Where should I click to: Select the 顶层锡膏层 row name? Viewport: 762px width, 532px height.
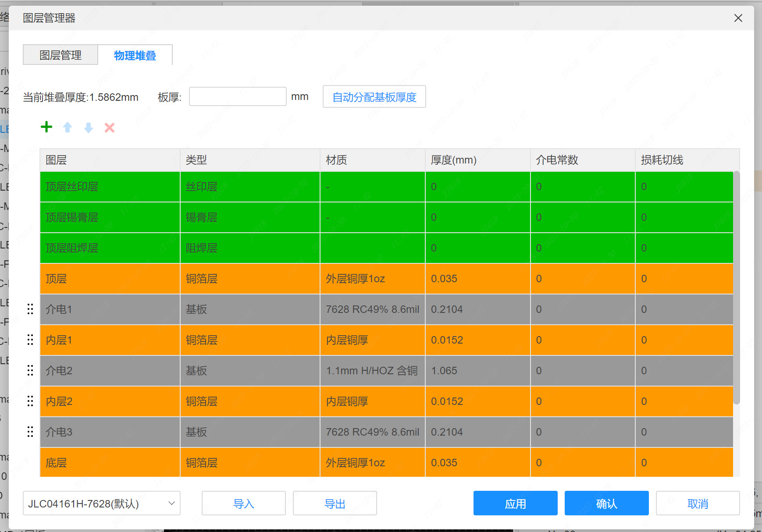pyautogui.click(x=110, y=217)
